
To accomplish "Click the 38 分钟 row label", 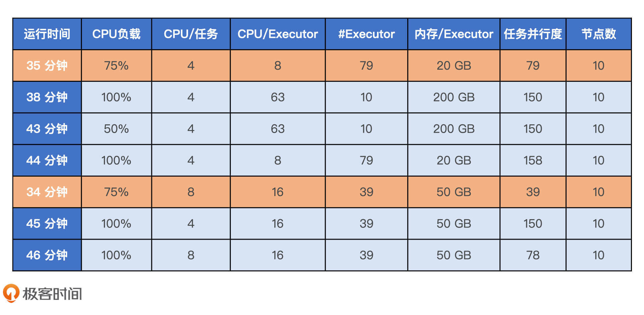I will [x=47, y=97].
